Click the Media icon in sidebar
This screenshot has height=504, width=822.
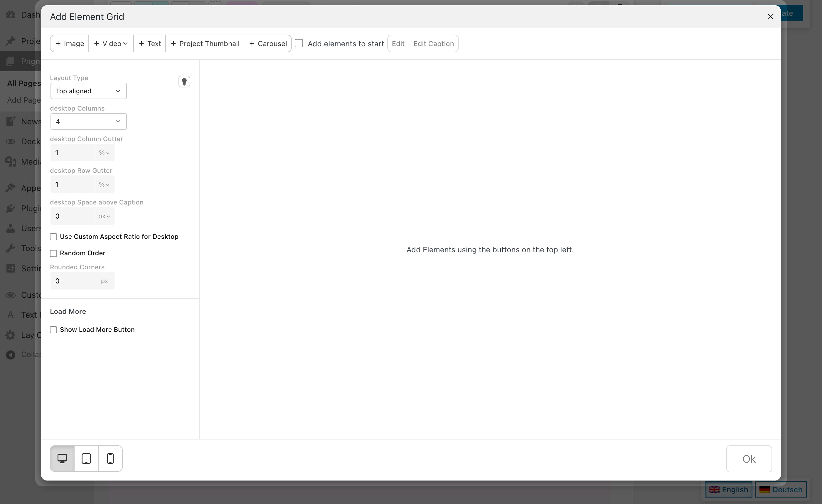coord(11,162)
